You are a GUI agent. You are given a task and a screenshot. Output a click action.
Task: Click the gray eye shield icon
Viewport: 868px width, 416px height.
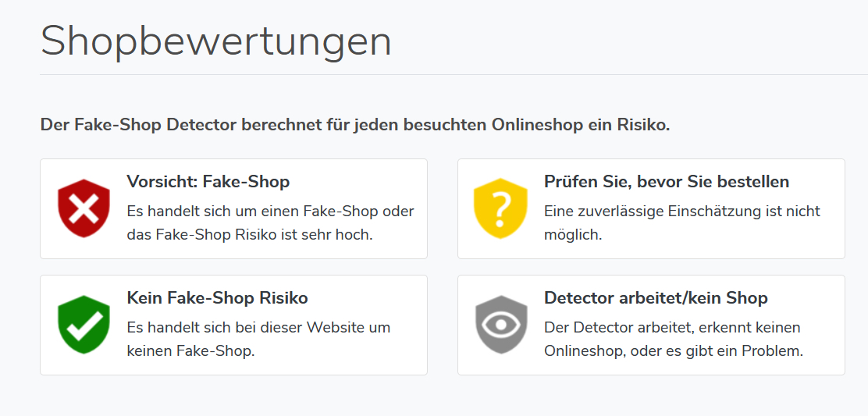coord(501,325)
